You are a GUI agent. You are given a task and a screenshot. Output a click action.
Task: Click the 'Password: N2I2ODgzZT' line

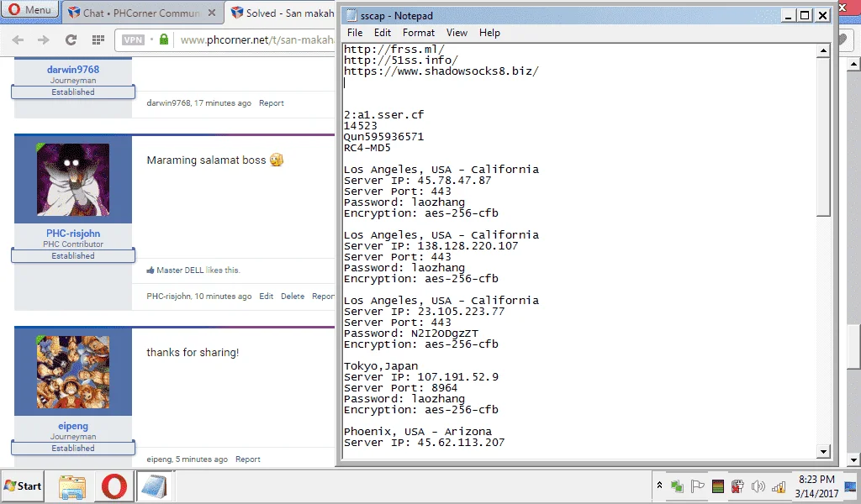pyautogui.click(x=411, y=333)
